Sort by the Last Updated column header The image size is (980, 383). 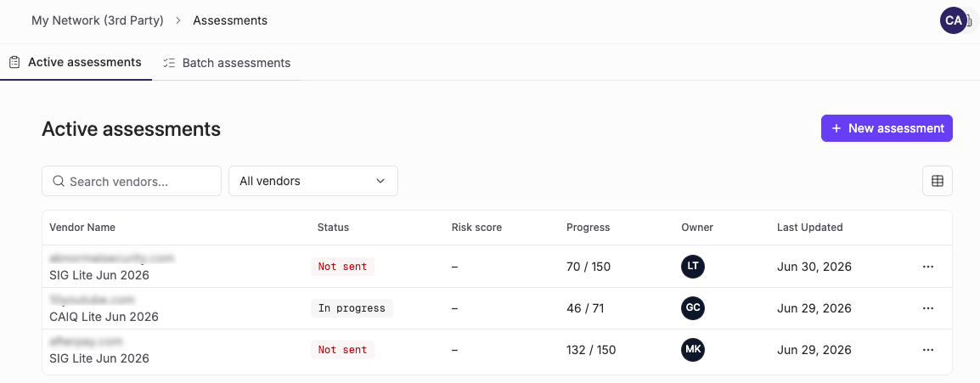click(809, 228)
